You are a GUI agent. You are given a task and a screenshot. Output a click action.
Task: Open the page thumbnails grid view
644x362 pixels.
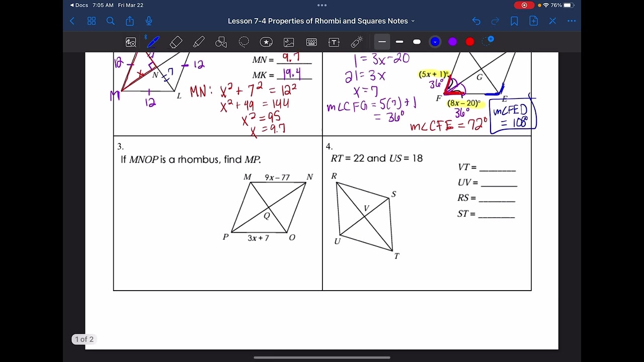click(x=92, y=21)
